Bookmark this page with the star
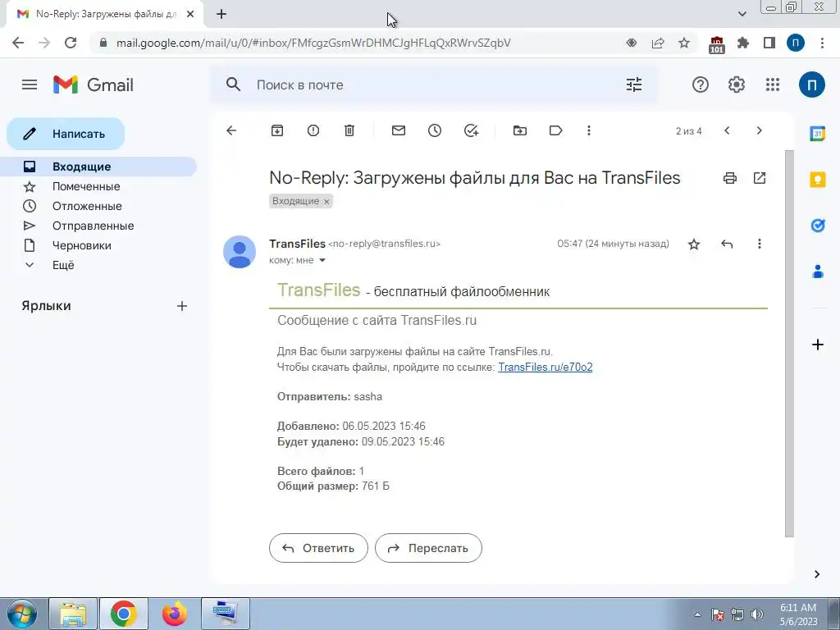Viewport: 840px width, 630px height. pos(684,43)
